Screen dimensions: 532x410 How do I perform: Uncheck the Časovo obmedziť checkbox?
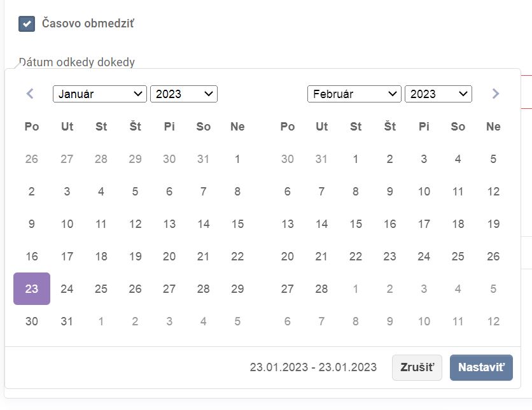pyautogui.click(x=27, y=24)
